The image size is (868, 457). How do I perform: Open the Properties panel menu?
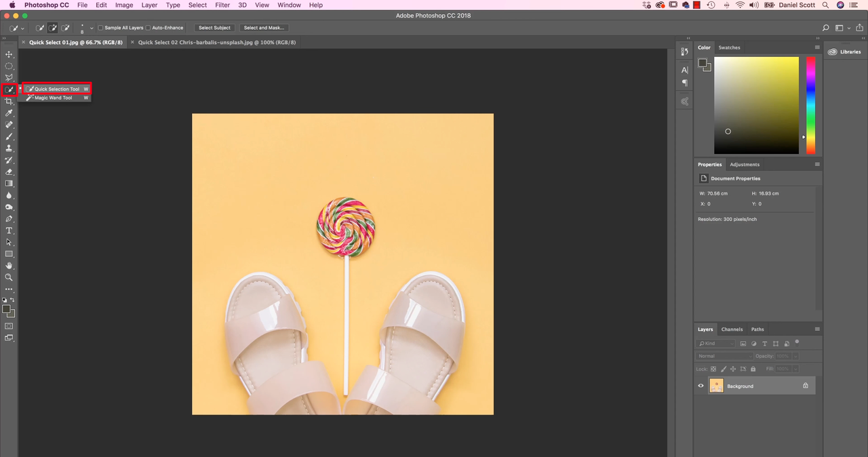[817, 164]
